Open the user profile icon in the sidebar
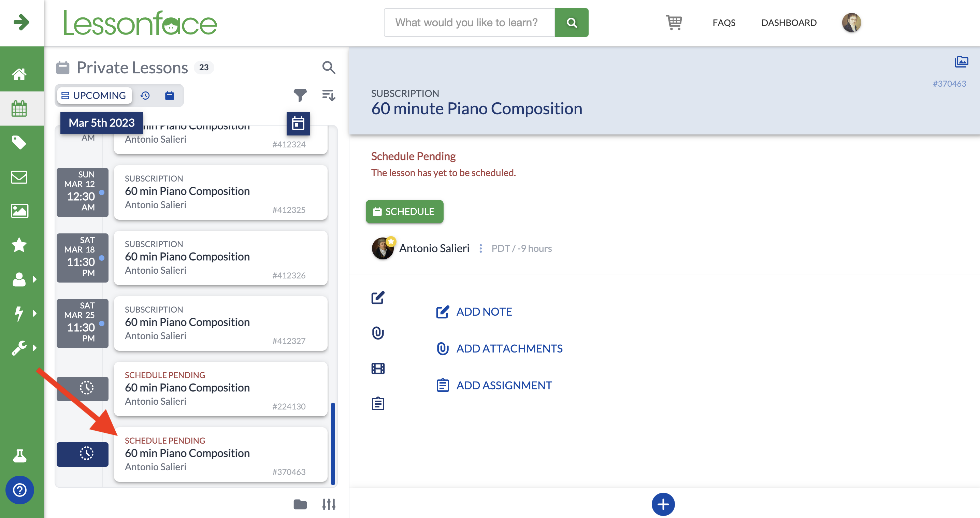 pyautogui.click(x=19, y=279)
